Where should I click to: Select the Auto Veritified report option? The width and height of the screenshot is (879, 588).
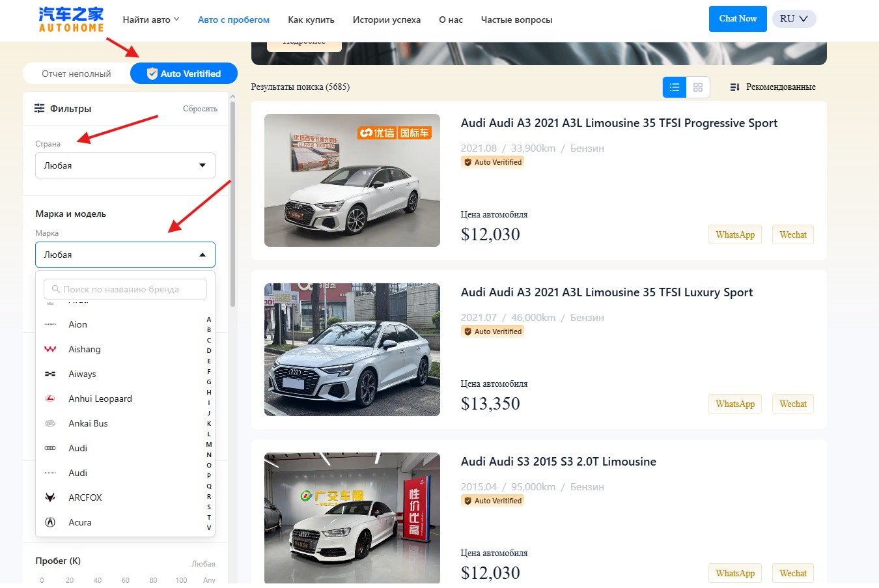pos(184,74)
